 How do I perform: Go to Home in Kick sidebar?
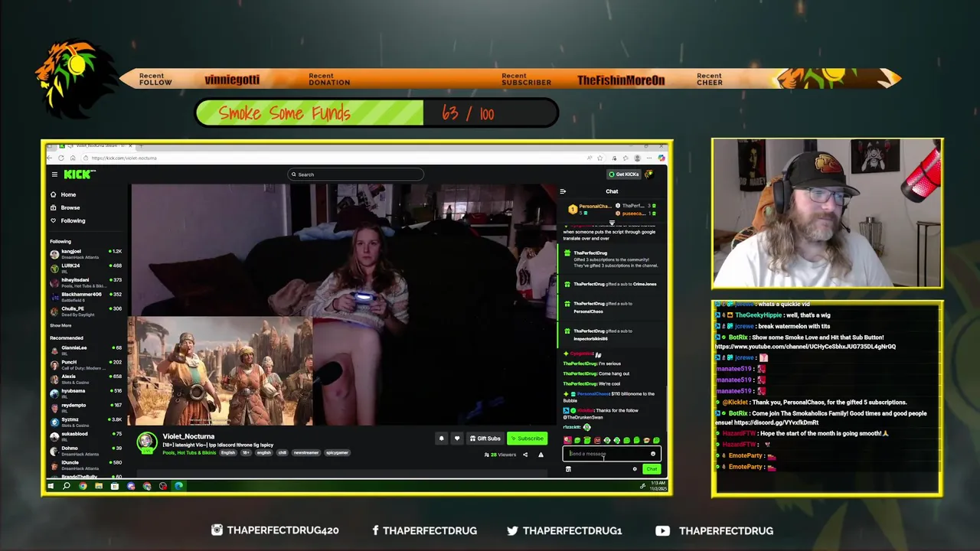64,194
